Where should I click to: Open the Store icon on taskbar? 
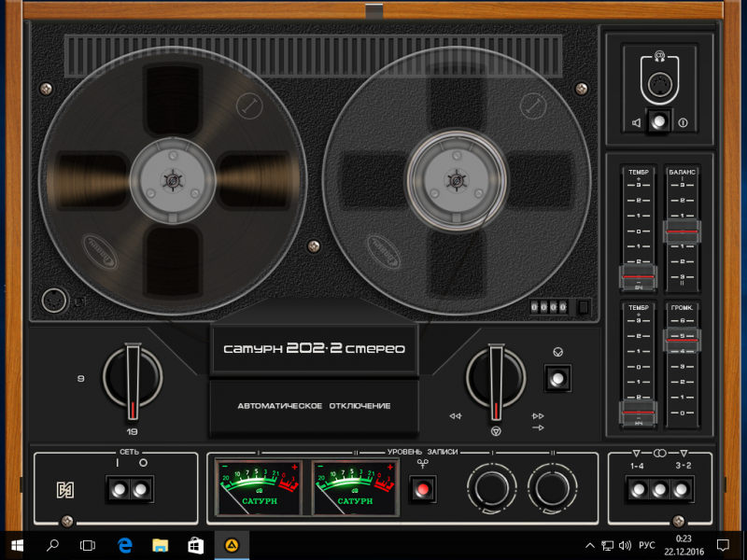pos(195,545)
